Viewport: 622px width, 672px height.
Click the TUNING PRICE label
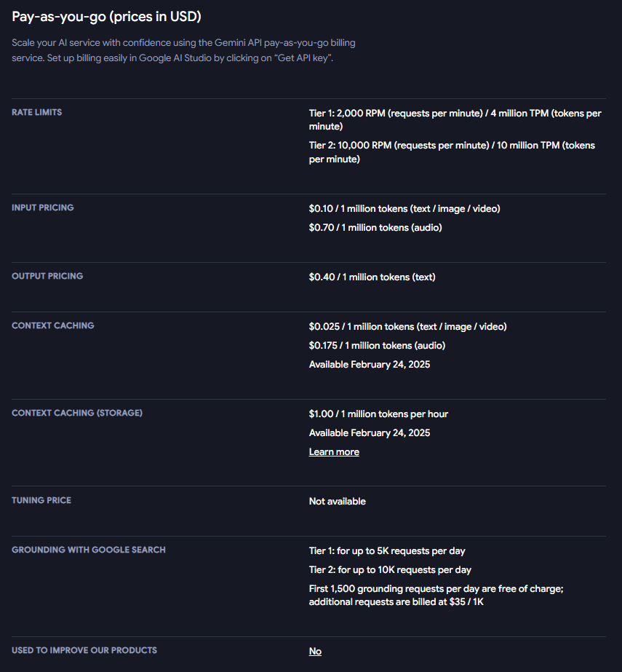click(x=41, y=500)
